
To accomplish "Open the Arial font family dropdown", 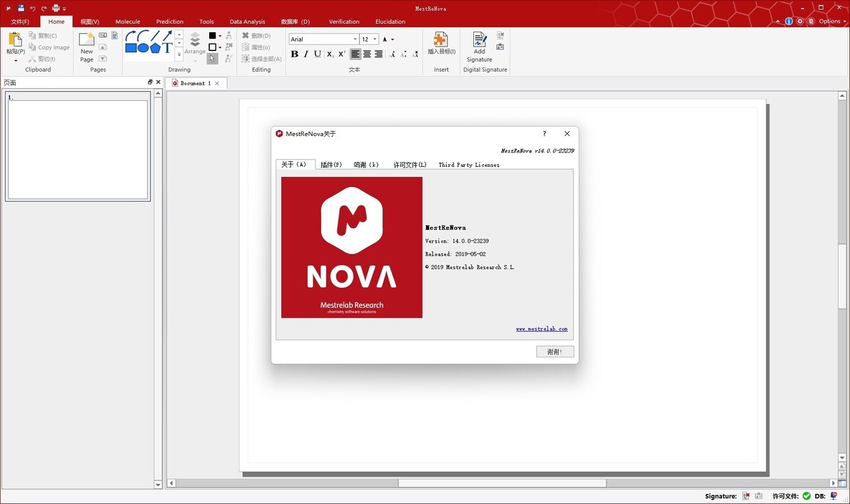I will click(x=355, y=39).
